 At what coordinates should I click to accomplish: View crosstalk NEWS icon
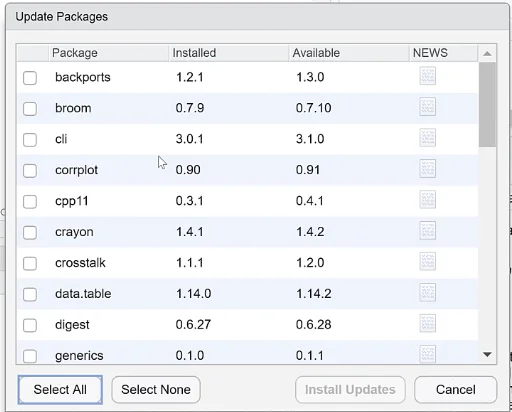[x=427, y=261]
